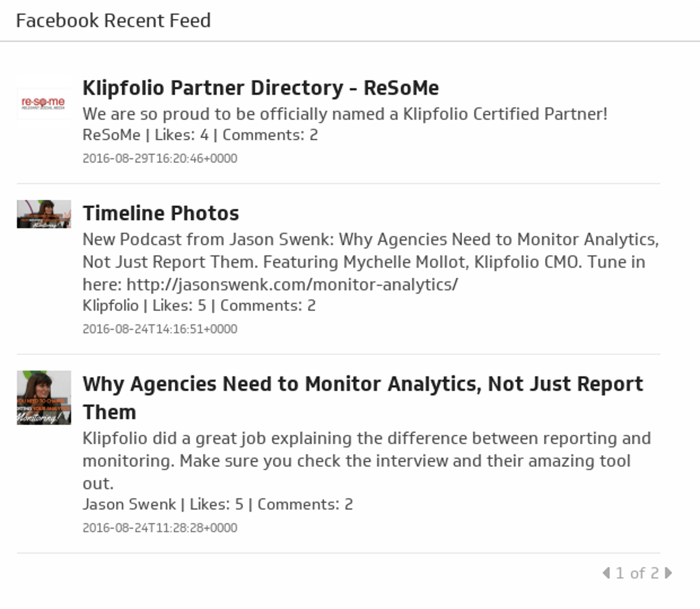Open the Klipfolio Partner Directory - ReSoMe title
Image resolution: width=700 pixels, height=609 pixels.
(260, 88)
